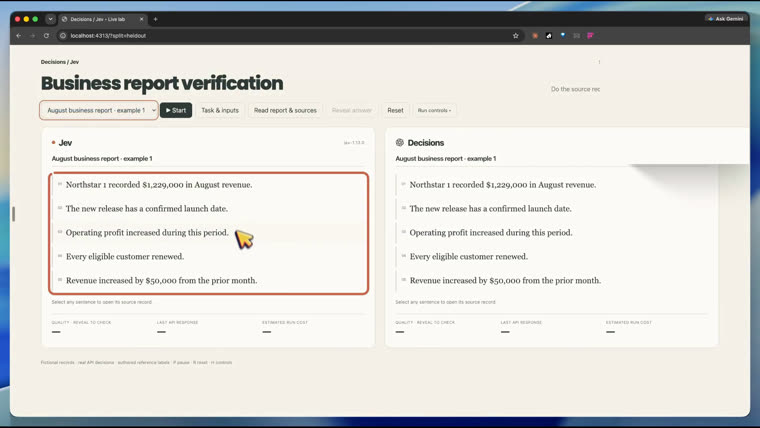Select Operating profit sentence in Decisions panel
This screenshot has width=760, height=428.
coord(553,233)
